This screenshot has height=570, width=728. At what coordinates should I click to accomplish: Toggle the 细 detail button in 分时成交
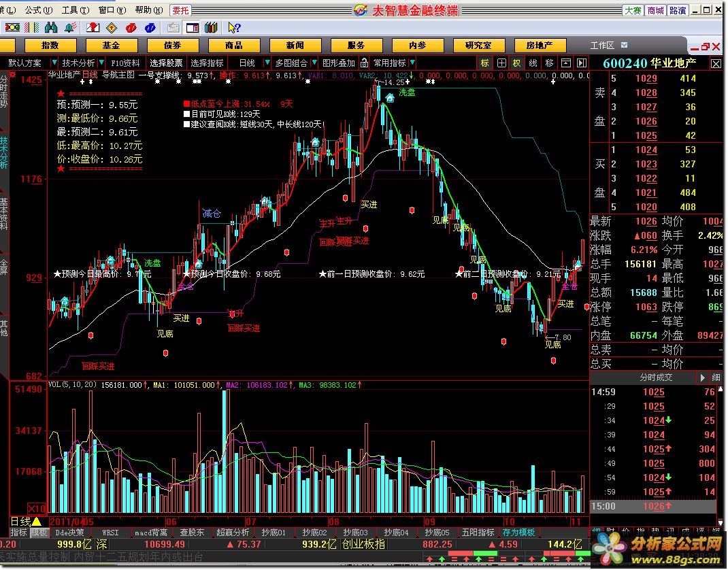[716, 378]
